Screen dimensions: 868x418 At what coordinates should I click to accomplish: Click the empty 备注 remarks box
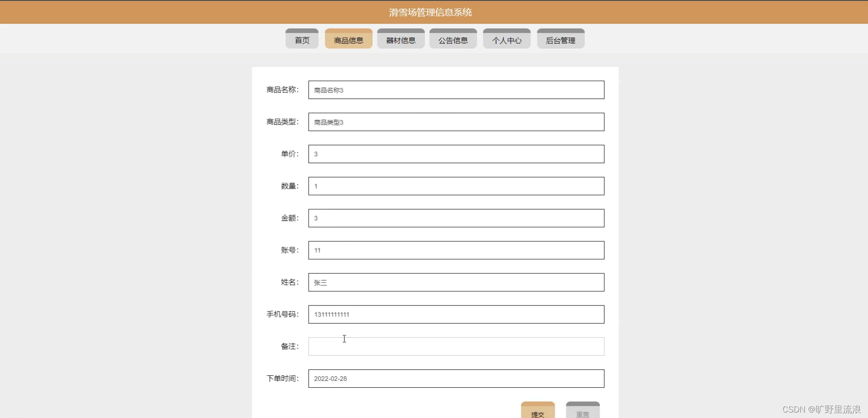pos(455,346)
